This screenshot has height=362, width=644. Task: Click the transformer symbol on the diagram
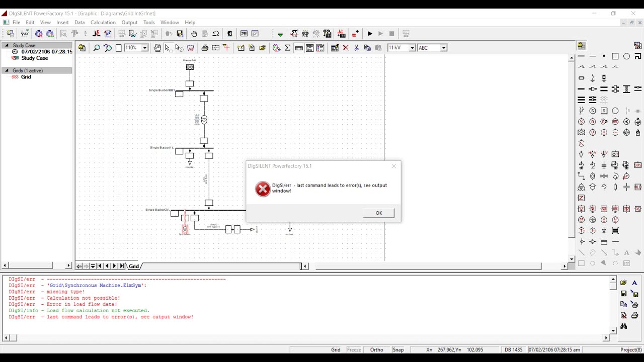pos(204,120)
